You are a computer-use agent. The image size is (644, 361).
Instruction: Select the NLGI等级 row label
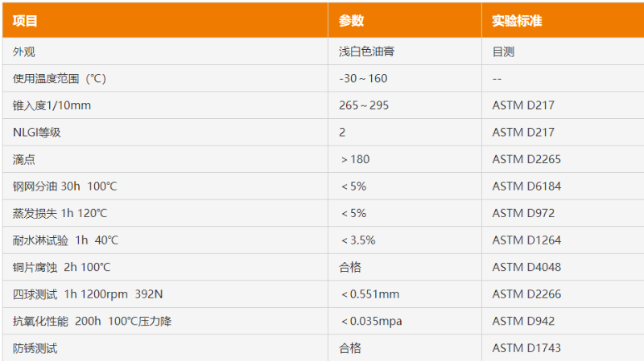[36, 132]
